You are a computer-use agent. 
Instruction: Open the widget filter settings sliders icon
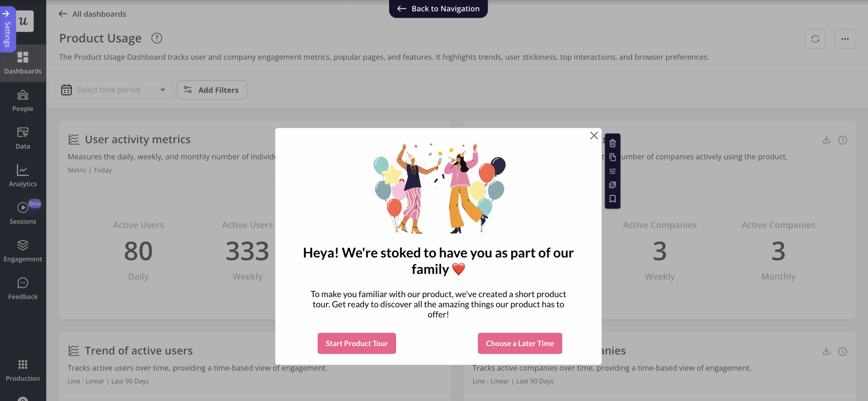click(x=612, y=171)
